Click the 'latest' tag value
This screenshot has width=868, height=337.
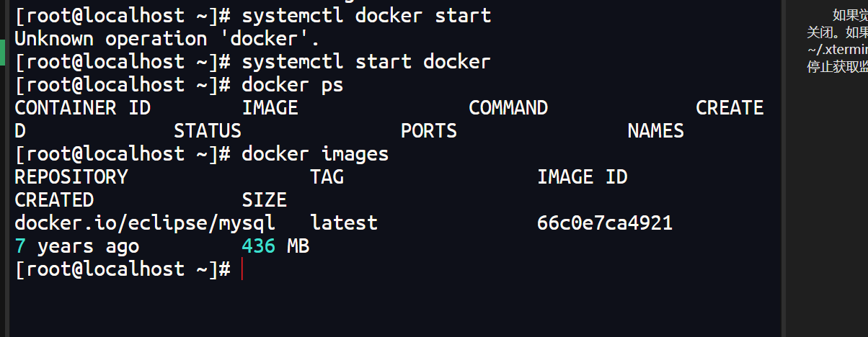click(344, 223)
